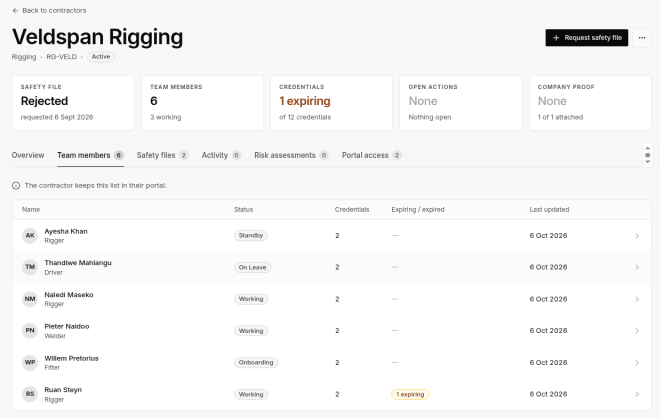Click the name Naledi Maseko
This screenshot has height=418, width=660.
tap(69, 295)
